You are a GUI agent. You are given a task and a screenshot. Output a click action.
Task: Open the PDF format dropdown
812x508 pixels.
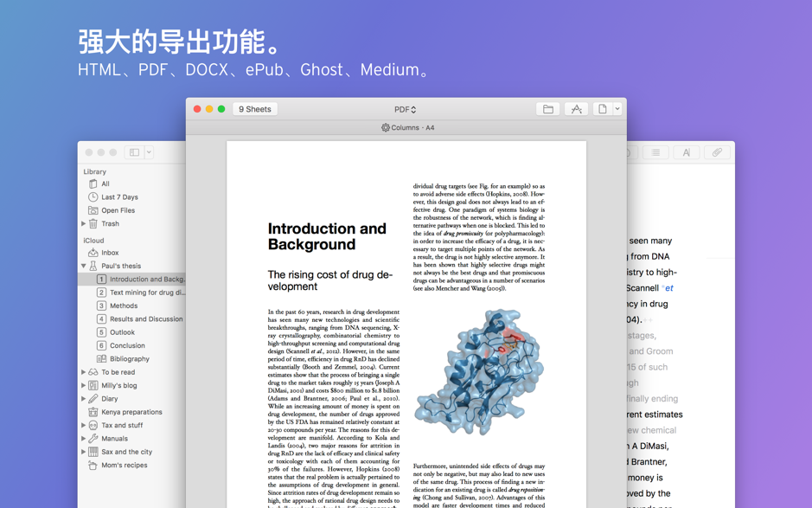tap(405, 108)
